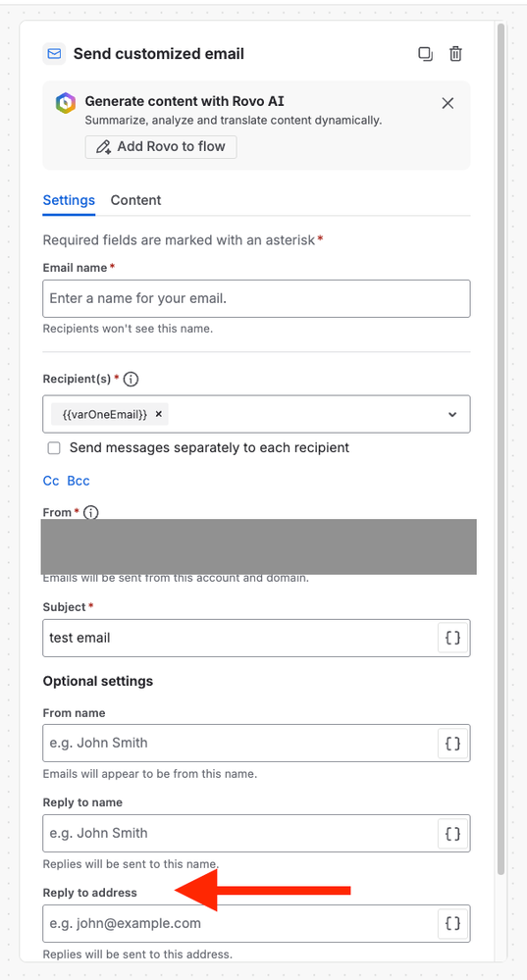The width and height of the screenshot is (527, 980).
Task: Dismiss the Rovo AI banner
Action: pyautogui.click(x=448, y=103)
